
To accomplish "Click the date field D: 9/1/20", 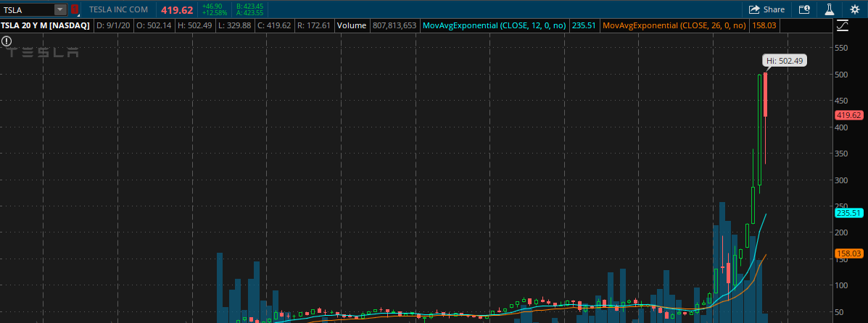I will (x=113, y=25).
